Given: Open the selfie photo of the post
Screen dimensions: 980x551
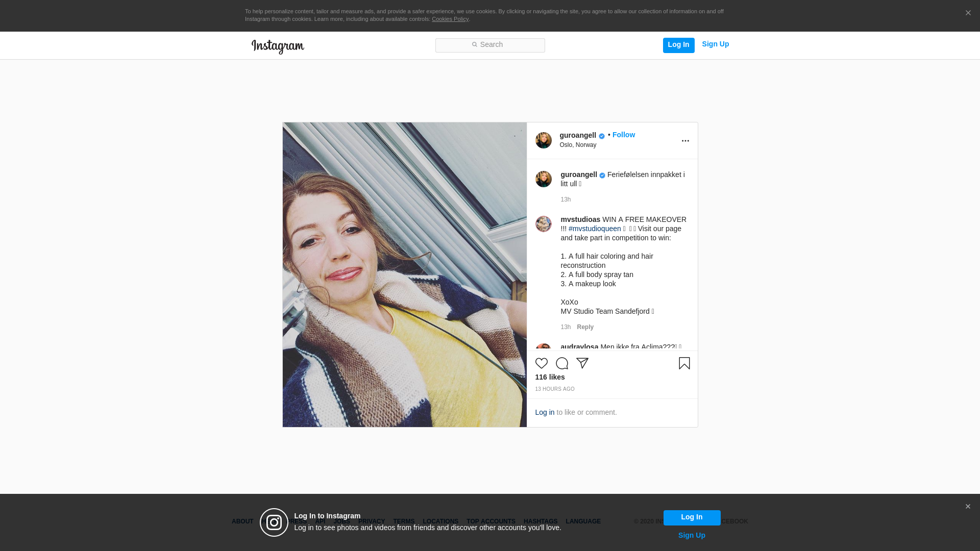Looking at the screenshot, I should (x=404, y=274).
